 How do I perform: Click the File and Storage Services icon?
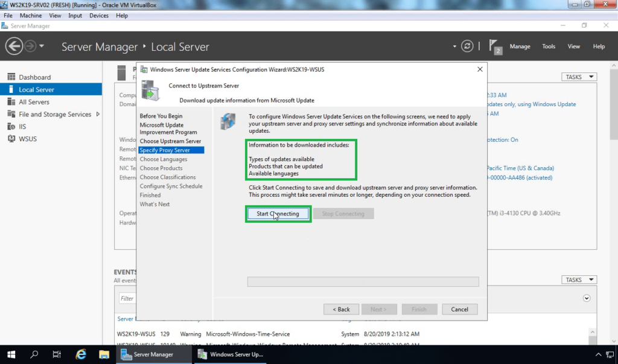[11, 114]
